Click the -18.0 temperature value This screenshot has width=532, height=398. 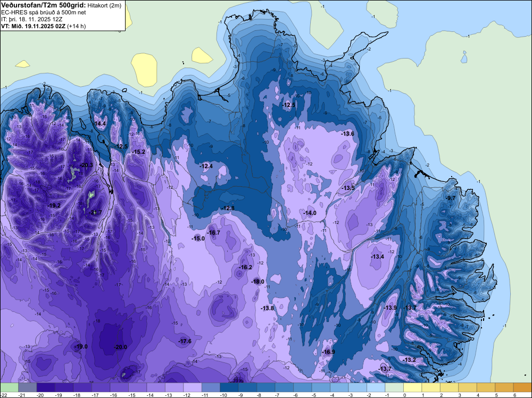pyautogui.click(x=257, y=281)
